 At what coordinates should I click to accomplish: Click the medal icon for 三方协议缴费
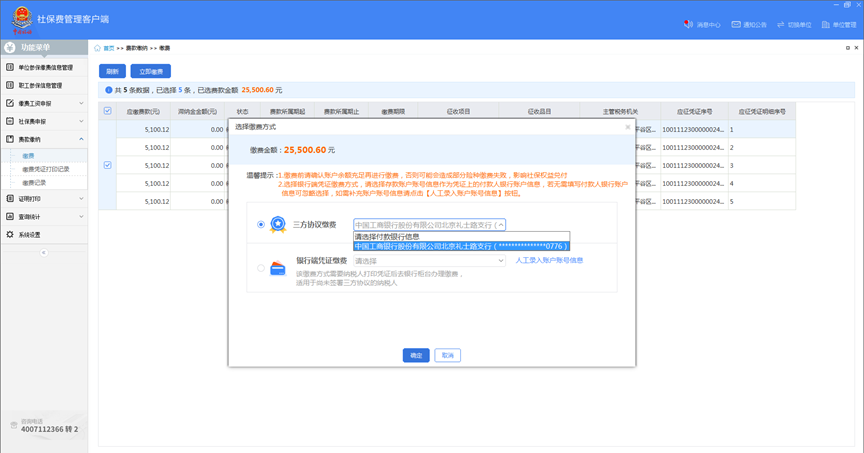(278, 224)
